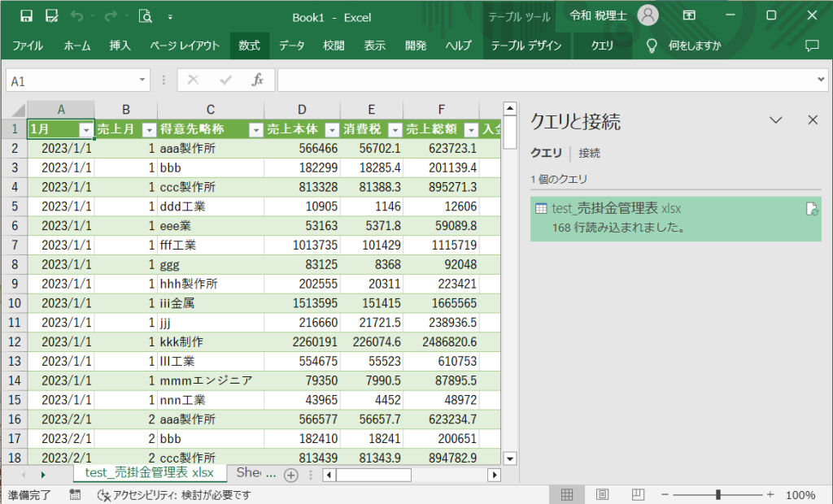Open the Quick Access toolbar customization dropdown
Viewport: 833px width, 504px height.
point(170,15)
